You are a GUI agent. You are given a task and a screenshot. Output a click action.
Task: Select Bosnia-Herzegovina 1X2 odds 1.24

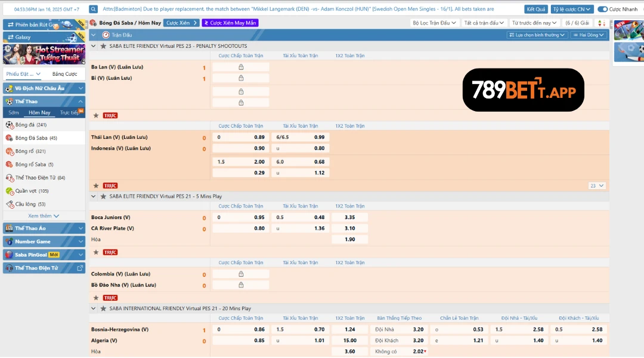tap(349, 329)
